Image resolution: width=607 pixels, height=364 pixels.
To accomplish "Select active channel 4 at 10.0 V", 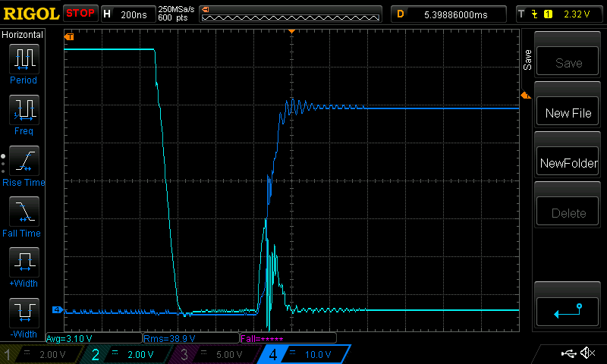I will point(305,354).
